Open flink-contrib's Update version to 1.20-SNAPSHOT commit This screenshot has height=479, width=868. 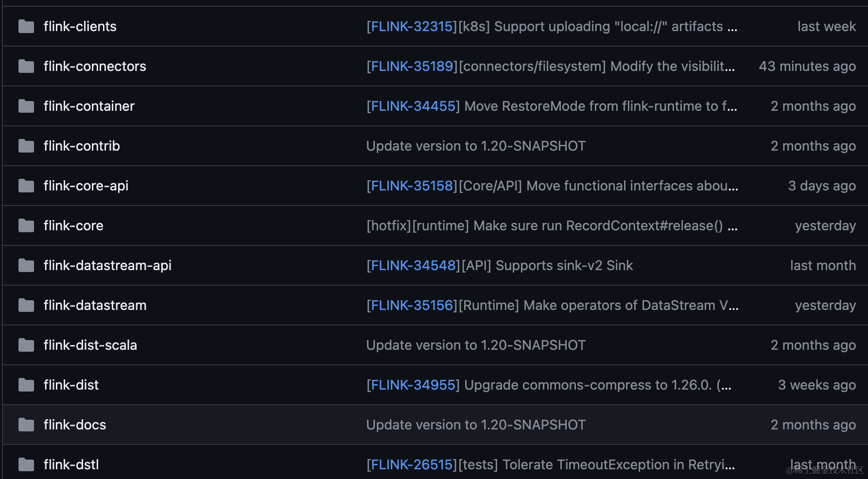[x=476, y=146]
